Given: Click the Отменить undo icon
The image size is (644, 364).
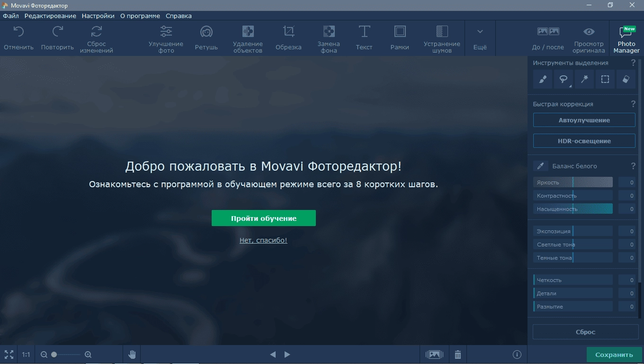Looking at the screenshot, I should tap(18, 32).
